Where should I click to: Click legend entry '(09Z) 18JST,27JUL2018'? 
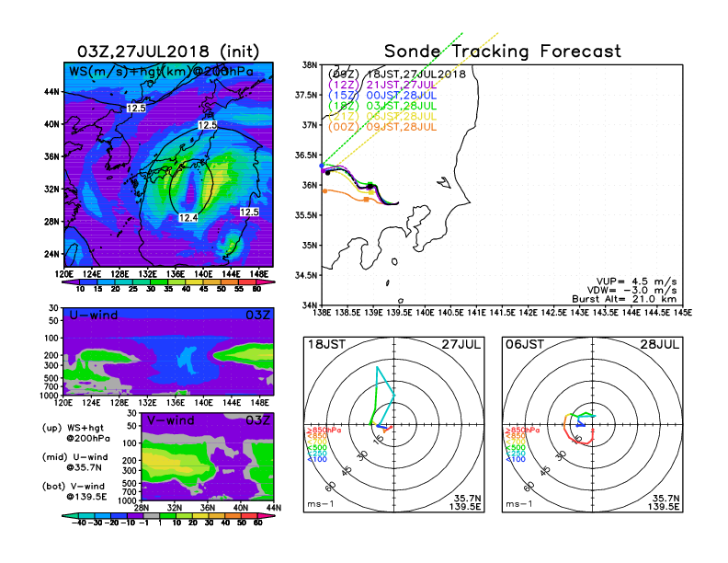pyautogui.click(x=396, y=75)
